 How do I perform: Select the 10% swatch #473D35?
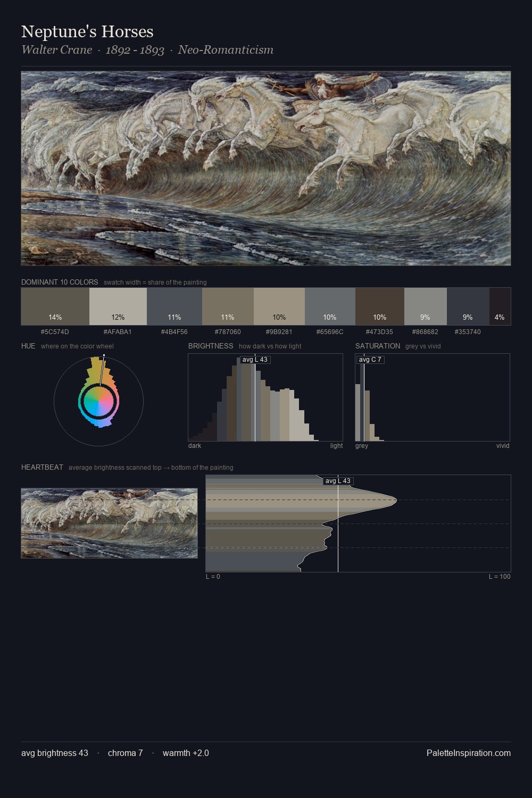[380, 306]
